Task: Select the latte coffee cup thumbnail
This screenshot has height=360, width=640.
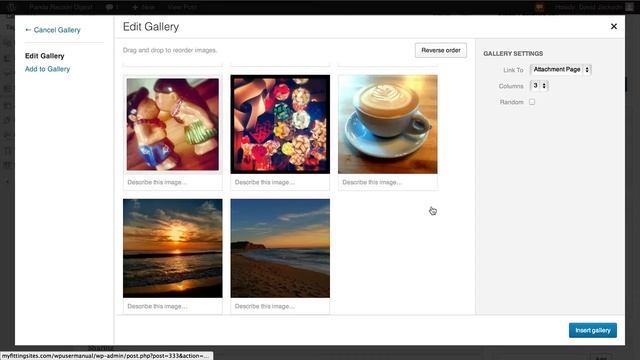Action: coord(388,124)
